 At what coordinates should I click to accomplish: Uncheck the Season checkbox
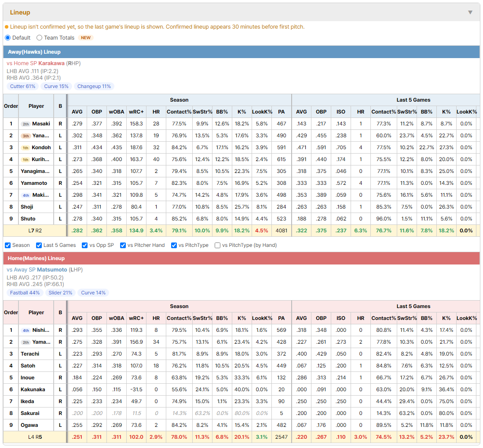coord(8,245)
